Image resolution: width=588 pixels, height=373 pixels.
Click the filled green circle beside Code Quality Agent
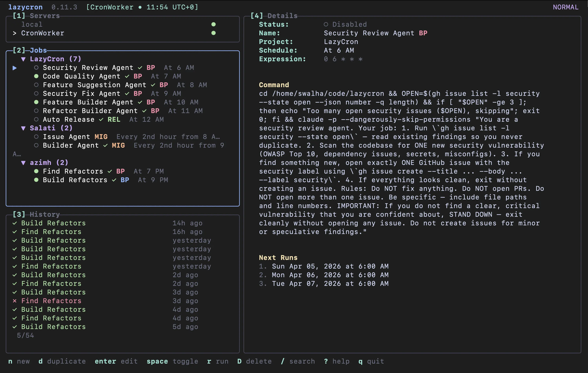[37, 76]
